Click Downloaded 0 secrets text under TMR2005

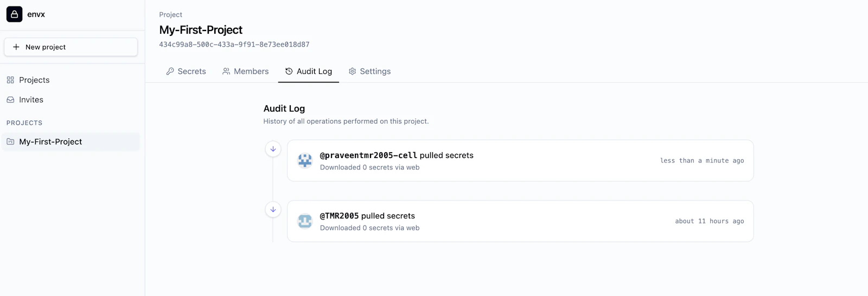(370, 228)
